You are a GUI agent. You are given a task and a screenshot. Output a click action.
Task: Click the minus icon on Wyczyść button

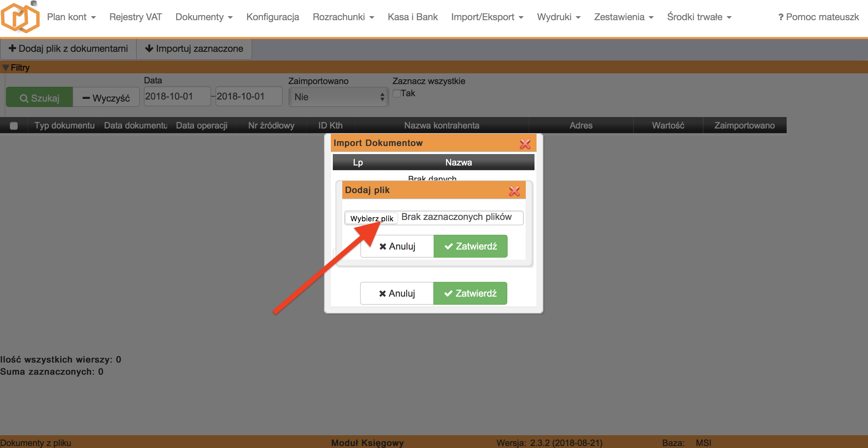click(x=85, y=98)
